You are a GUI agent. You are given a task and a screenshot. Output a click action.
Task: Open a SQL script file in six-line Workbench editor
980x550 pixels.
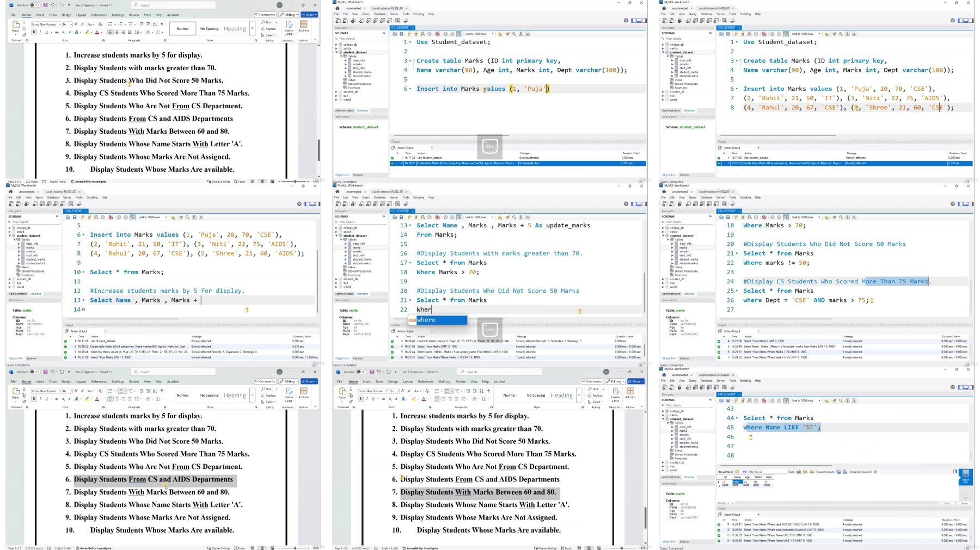coord(394,34)
